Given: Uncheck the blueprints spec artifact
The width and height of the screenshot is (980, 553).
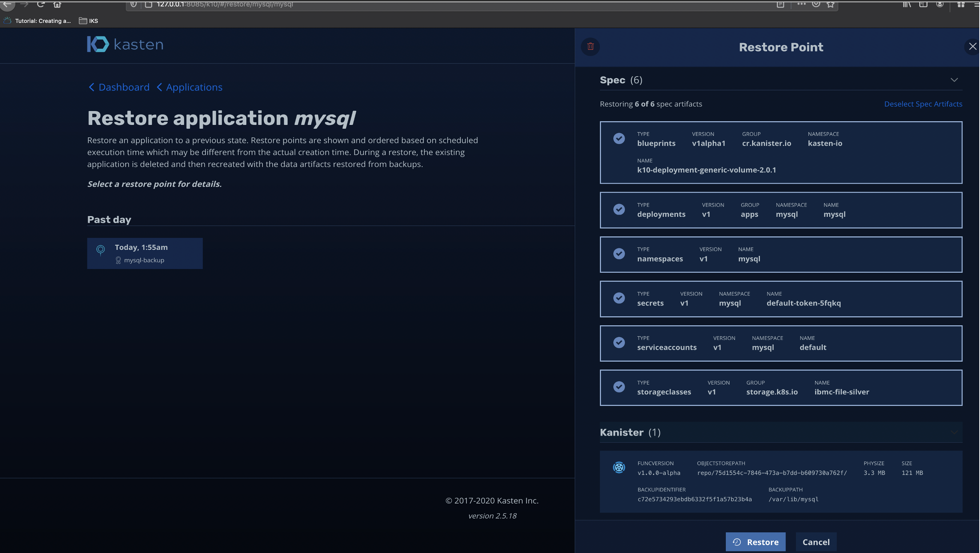Looking at the screenshot, I should (619, 138).
